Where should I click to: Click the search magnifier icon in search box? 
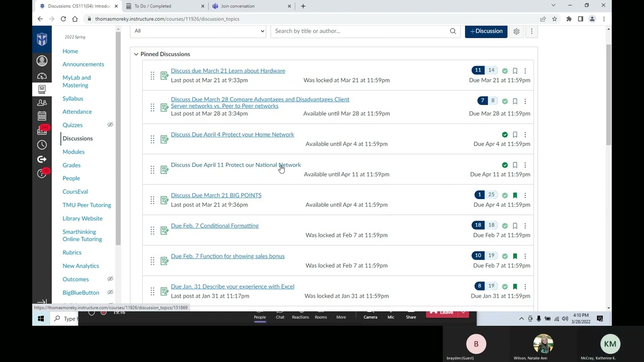point(453,31)
